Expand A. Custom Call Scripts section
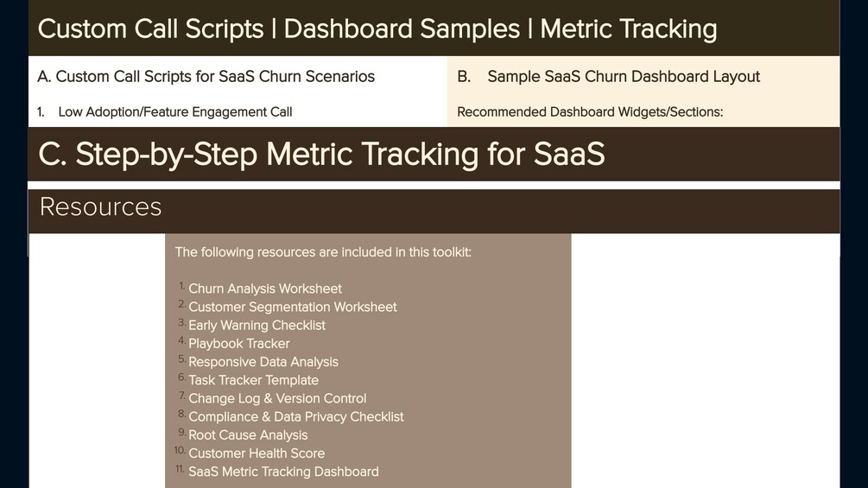 tap(206, 76)
